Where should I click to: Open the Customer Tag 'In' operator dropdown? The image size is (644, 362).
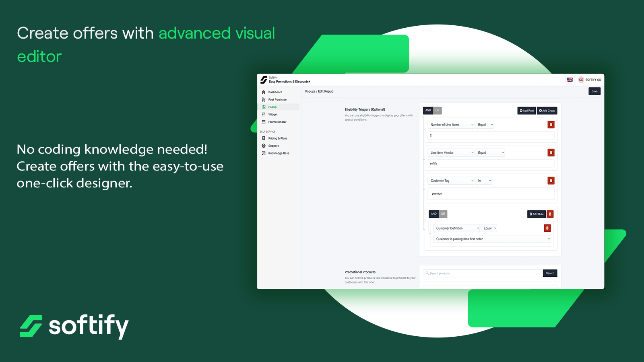point(484,181)
